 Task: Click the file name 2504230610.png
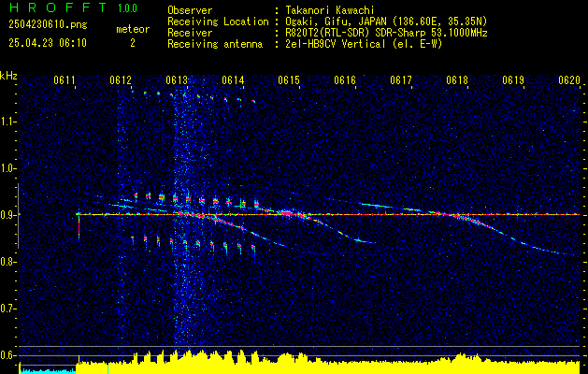(48, 25)
